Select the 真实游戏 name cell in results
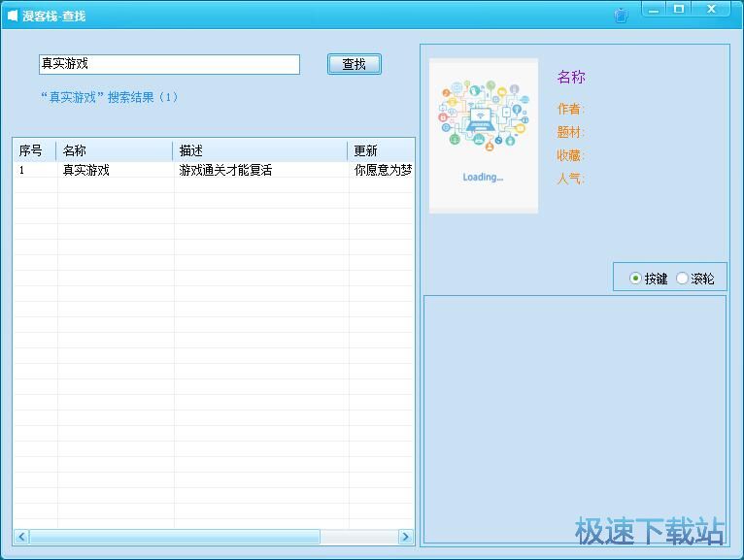Image resolution: width=744 pixels, height=560 pixels. (x=85, y=170)
